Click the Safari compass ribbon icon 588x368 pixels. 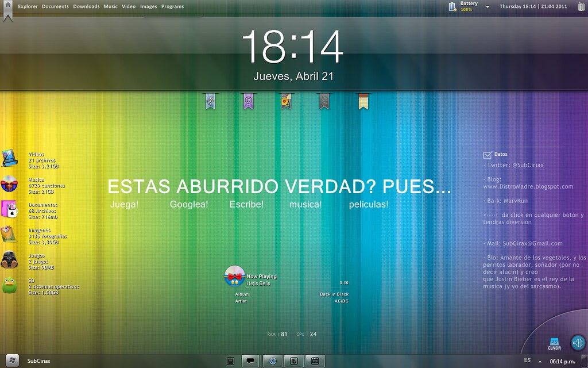pos(210,101)
